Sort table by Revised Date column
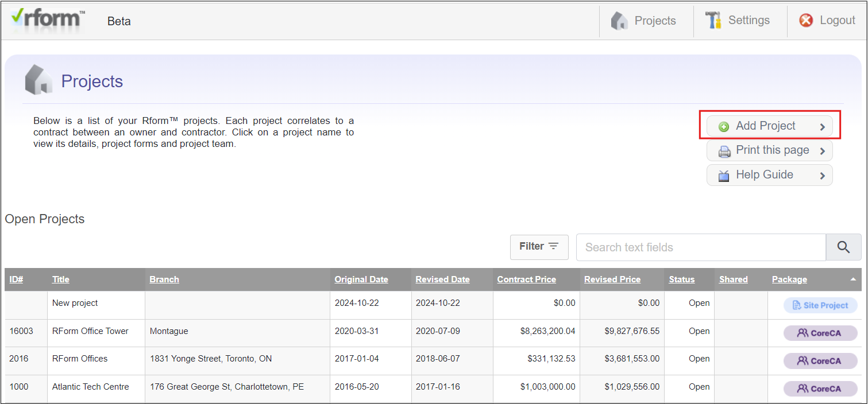 tap(442, 279)
